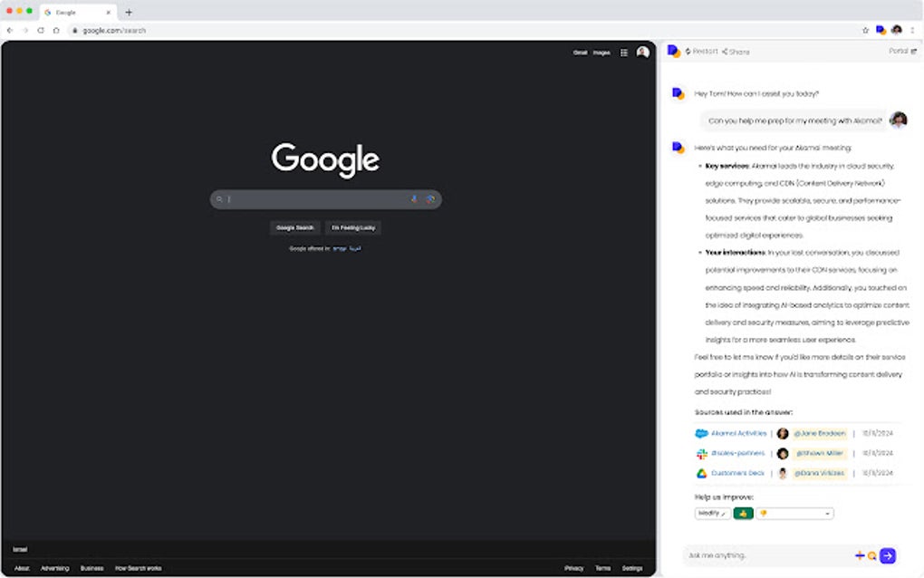This screenshot has height=578, width=924.
Task: Click @Jane Bradeen source mention
Action: point(819,434)
